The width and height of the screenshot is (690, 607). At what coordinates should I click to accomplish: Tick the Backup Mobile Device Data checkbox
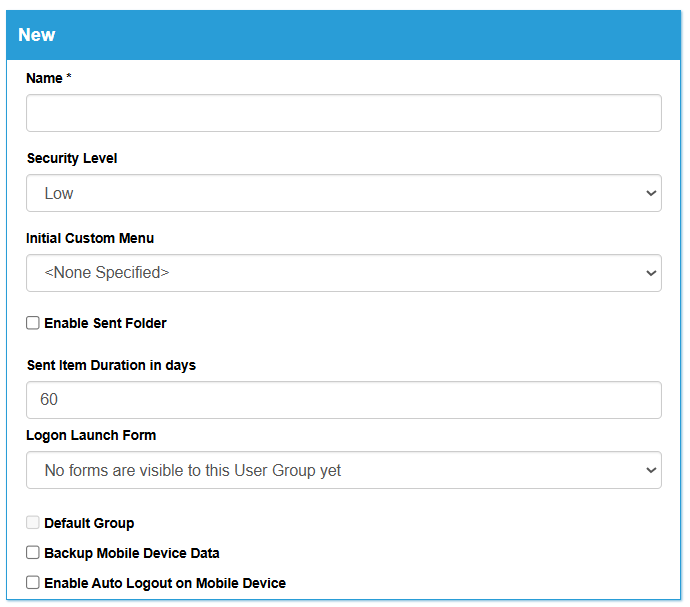33,553
